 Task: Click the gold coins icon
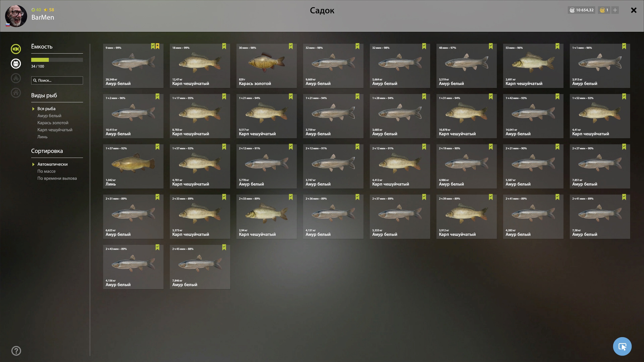602,10
